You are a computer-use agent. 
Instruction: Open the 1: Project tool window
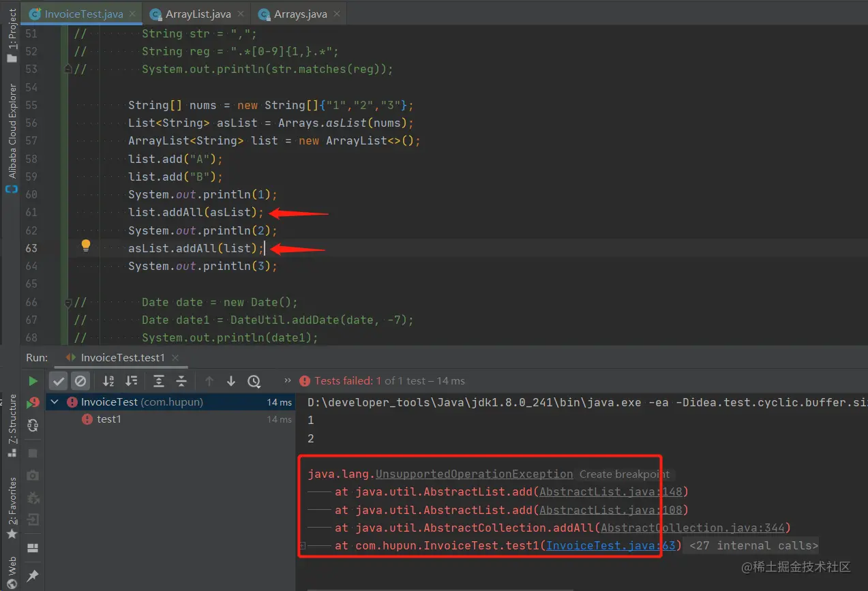[x=11, y=35]
